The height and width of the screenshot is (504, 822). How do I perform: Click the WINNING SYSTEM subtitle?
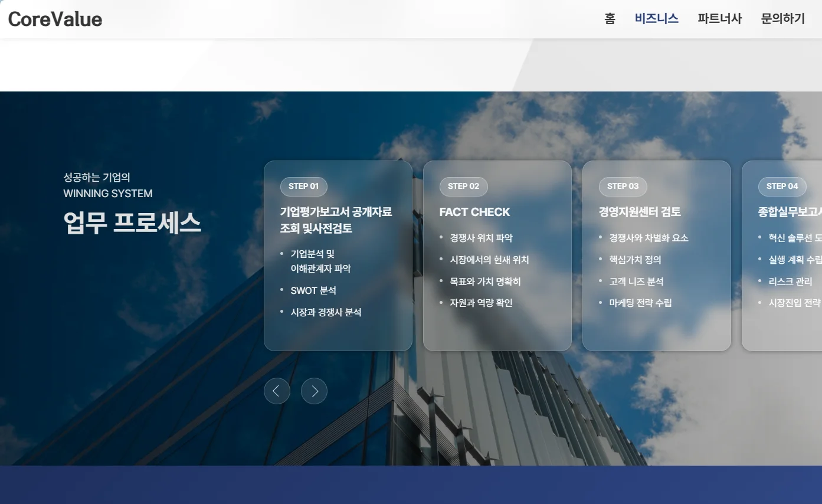(x=108, y=194)
